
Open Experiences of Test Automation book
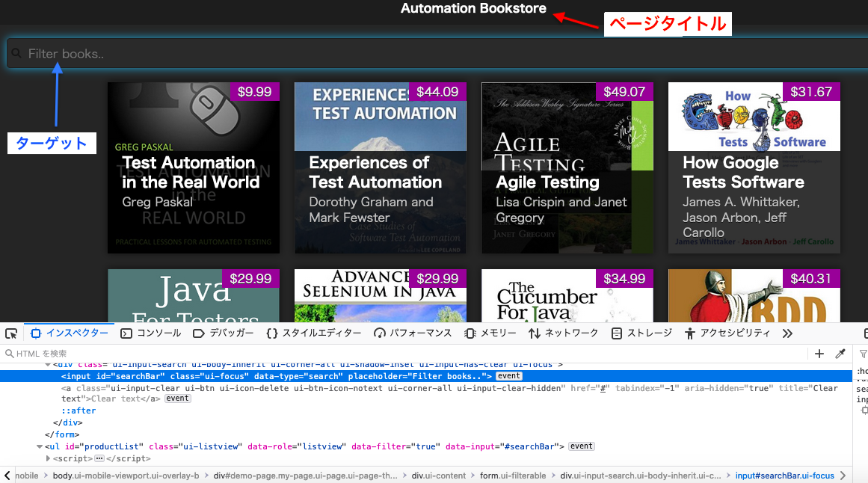pos(381,167)
